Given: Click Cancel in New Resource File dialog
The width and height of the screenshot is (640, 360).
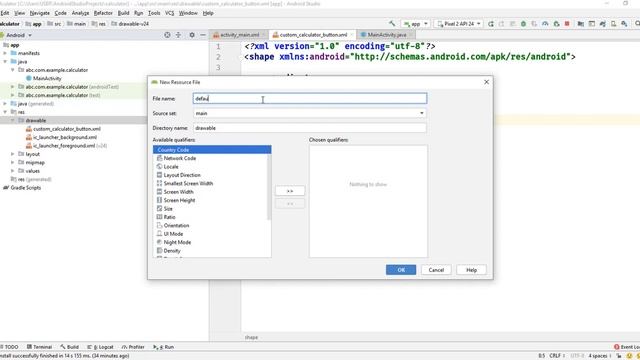Looking at the screenshot, I should pyautogui.click(x=436, y=270).
